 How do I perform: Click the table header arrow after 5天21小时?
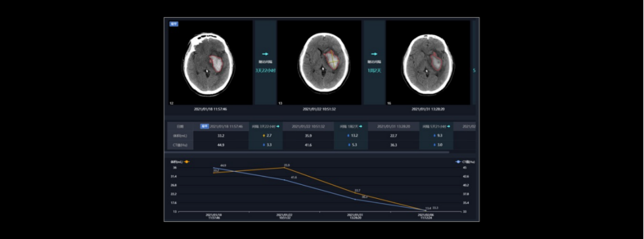tap(448, 126)
